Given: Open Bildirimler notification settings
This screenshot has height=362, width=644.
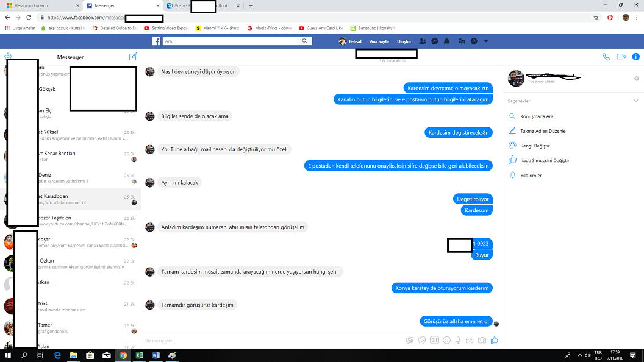Looking at the screenshot, I should [530, 176].
